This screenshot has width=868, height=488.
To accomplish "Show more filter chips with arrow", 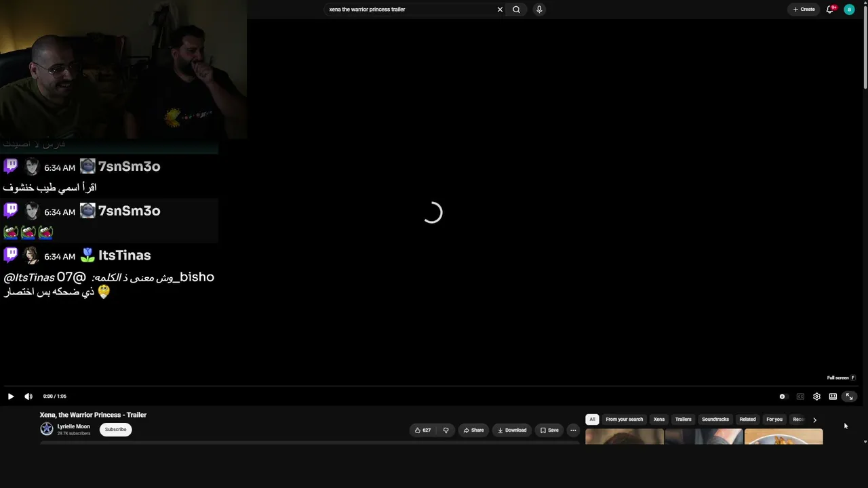I will click(814, 420).
